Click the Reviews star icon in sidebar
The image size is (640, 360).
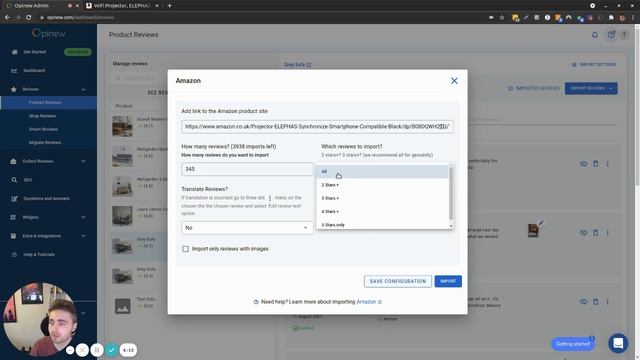tap(14, 89)
